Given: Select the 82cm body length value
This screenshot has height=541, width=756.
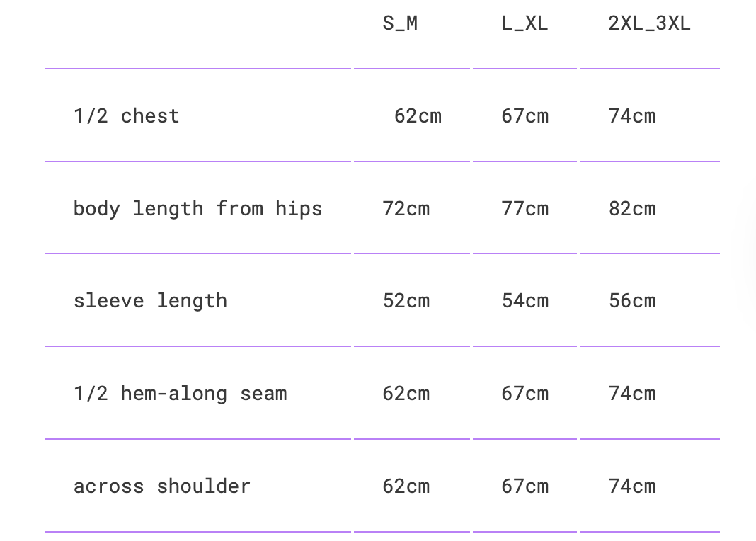Looking at the screenshot, I should pos(632,209).
